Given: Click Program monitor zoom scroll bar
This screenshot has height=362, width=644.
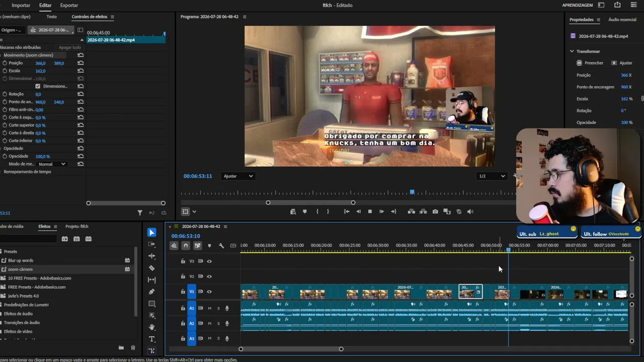Looking at the screenshot, I should (x=310, y=203).
